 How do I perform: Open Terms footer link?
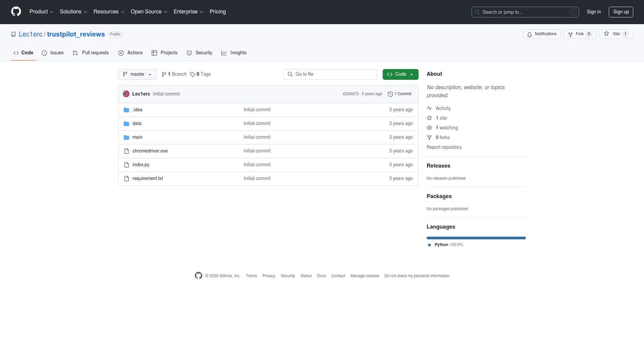point(251,276)
